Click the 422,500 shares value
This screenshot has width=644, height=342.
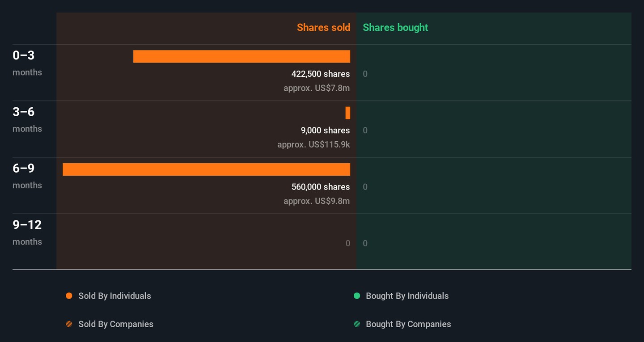[x=320, y=74]
